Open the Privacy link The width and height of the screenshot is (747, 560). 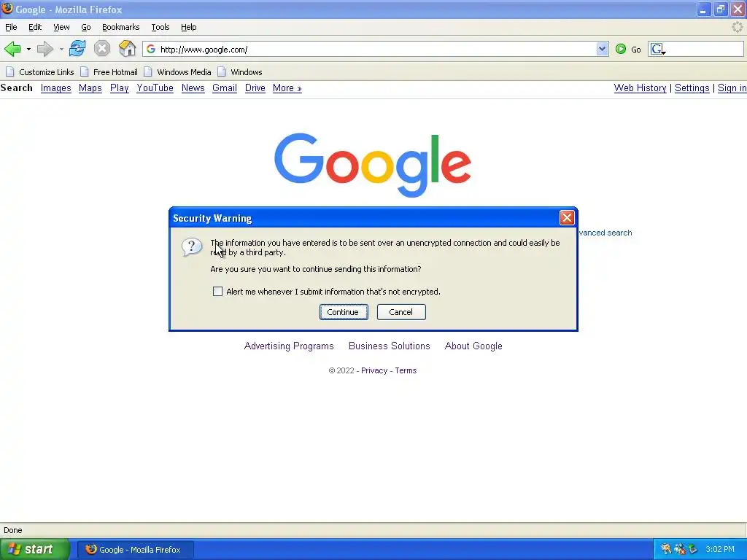pyautogui.click(x=374, y=370)
